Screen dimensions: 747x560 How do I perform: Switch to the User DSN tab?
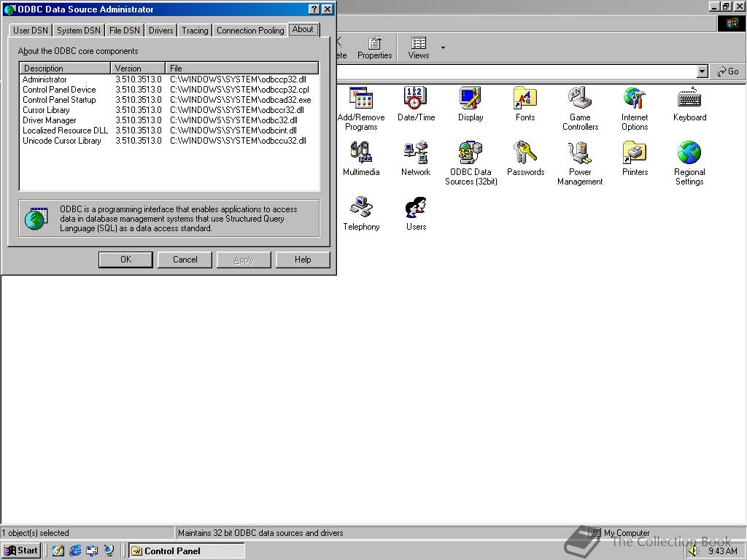click(31, 31)
